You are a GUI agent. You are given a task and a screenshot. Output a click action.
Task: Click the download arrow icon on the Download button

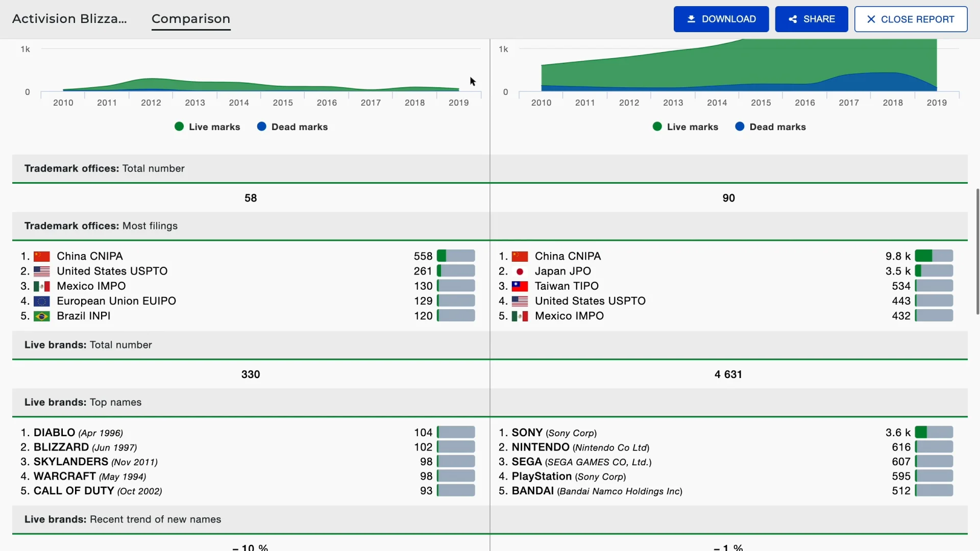pos(692,19)
